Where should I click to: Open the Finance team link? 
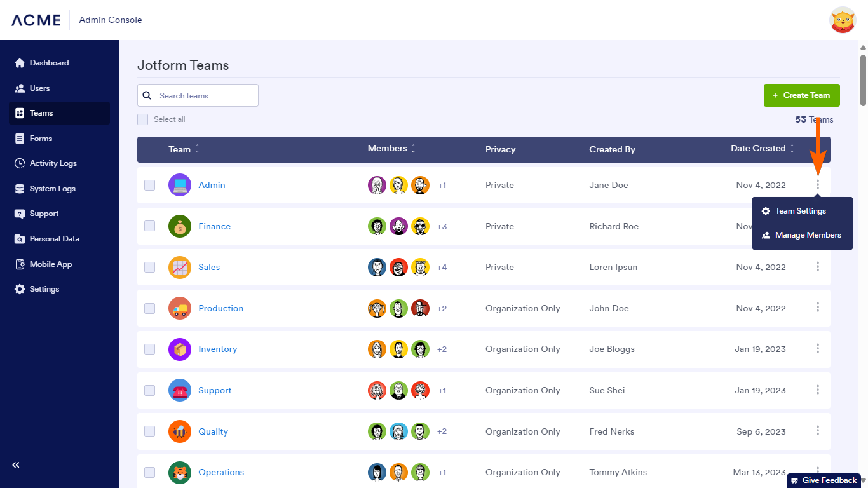point(214,226)
